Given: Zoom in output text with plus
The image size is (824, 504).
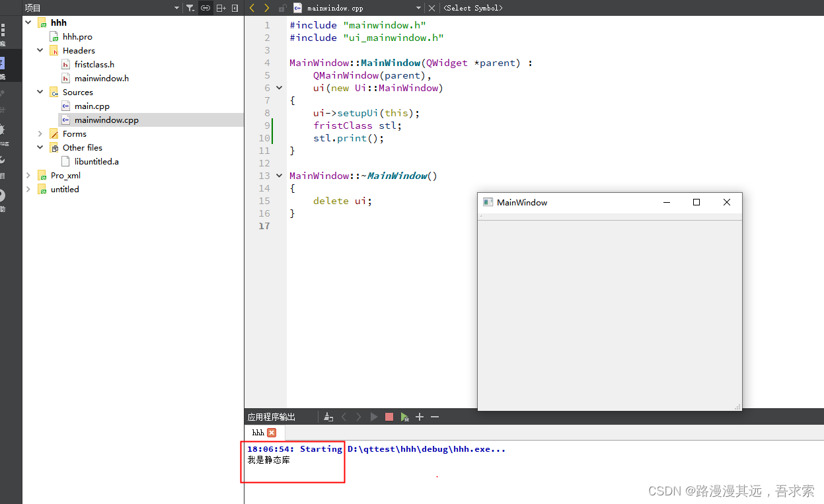Looking at the screenshot, I should pos(420,417).
